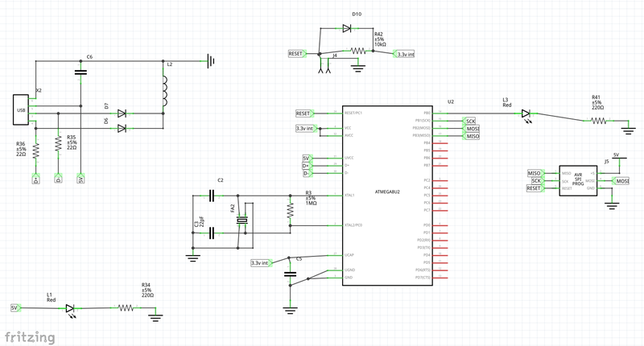Click the red LED L3 symbol
Viewport: 644px width, 346px height.
526,113
